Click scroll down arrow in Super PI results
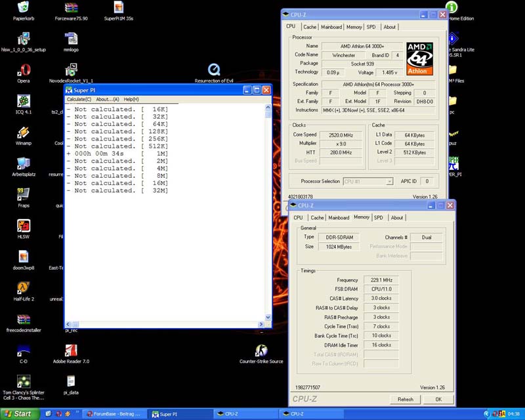525x420 pixels. coord(268,317)
